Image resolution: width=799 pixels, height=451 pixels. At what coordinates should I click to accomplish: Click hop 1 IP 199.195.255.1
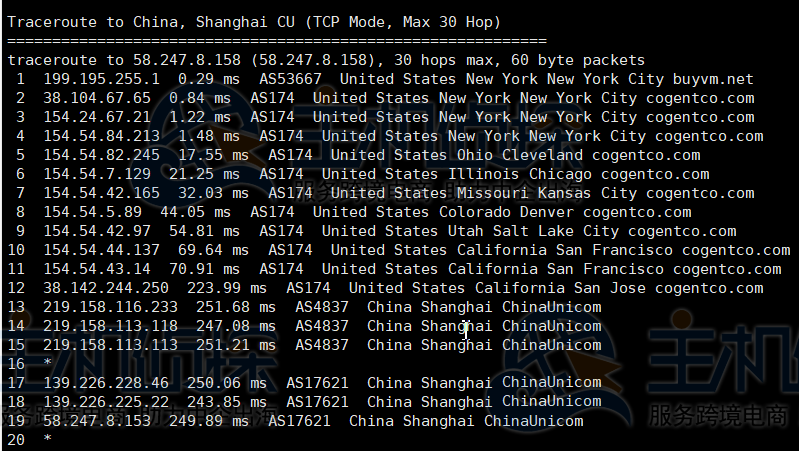click(x=101, y=79)
